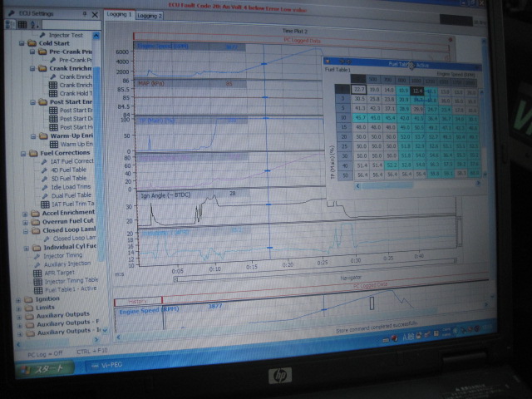Collapse the Warm-Up Enrichment folder
This screenshot has width=532, height=399.
point(33,136)
